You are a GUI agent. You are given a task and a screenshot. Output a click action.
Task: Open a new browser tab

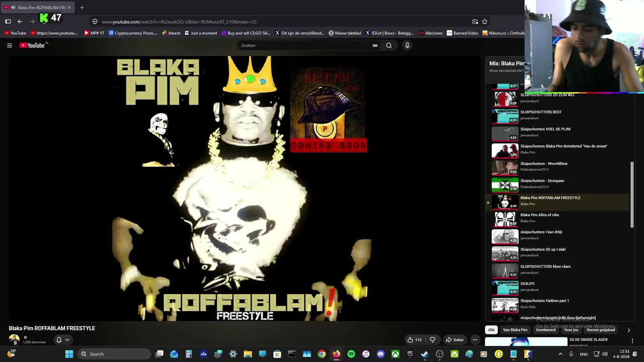click(82, 8)
